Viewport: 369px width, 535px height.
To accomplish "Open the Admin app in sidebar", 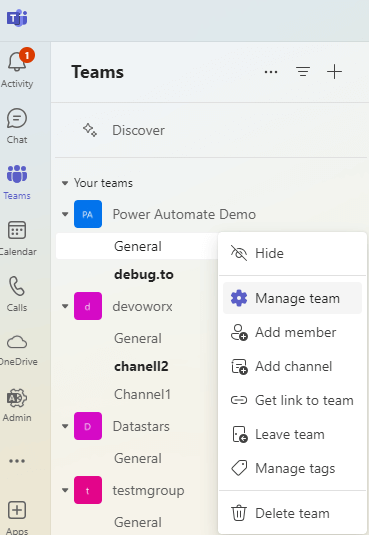I will [17, 405].
